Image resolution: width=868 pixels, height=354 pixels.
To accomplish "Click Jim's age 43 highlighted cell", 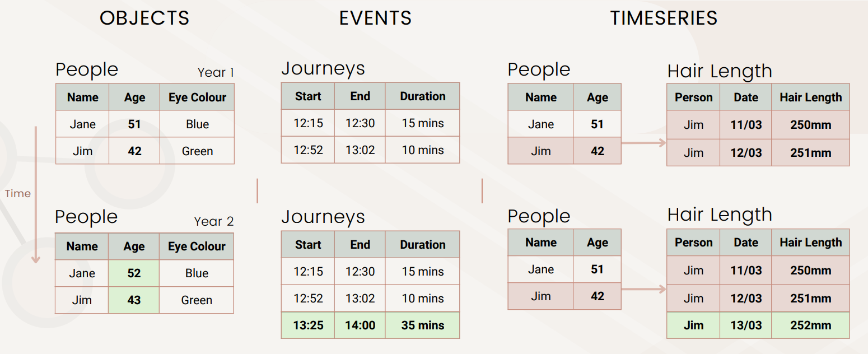I will pyautogui.click(x=134, y=300).
